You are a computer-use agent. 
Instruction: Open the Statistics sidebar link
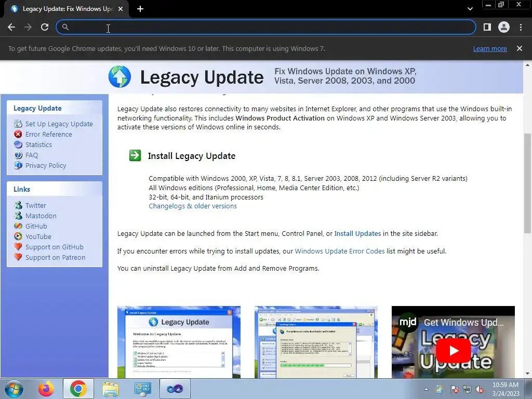(x=38, y=144)
